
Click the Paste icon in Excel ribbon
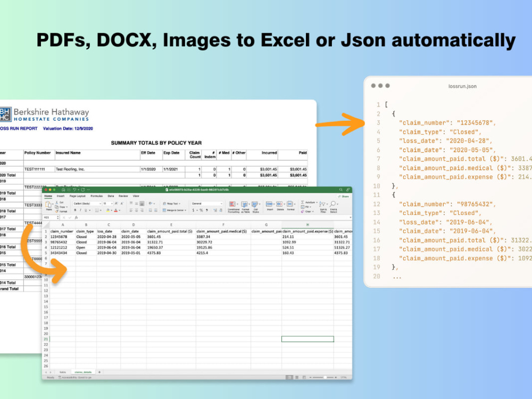(48, 204)
